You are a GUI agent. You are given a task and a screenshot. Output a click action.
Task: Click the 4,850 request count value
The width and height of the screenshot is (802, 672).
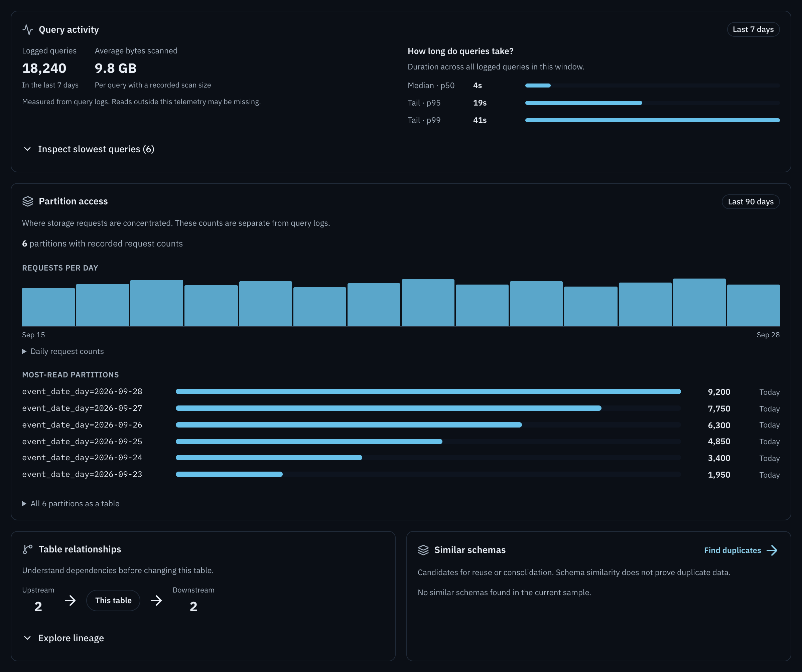pyautogui.click(x=719, y=442)
